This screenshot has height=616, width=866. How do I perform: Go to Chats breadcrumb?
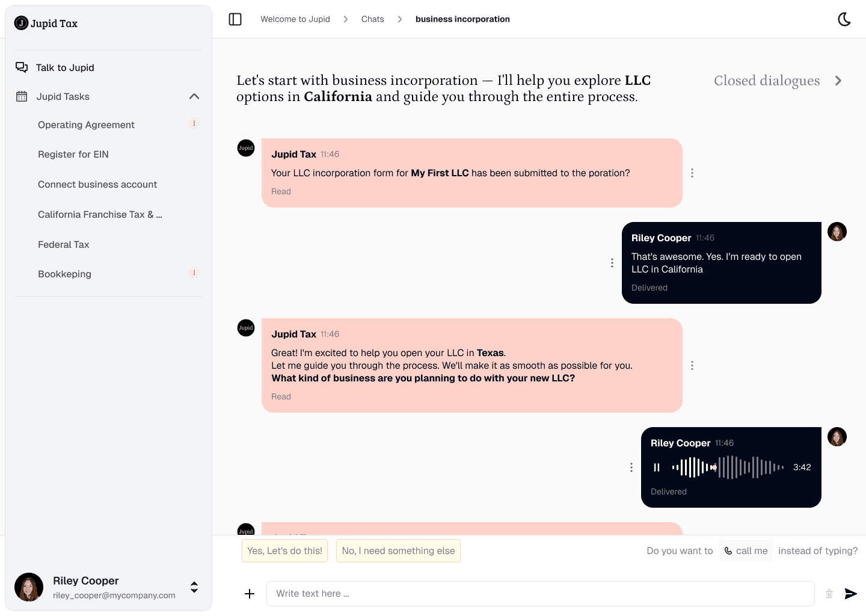click(372, 19)
